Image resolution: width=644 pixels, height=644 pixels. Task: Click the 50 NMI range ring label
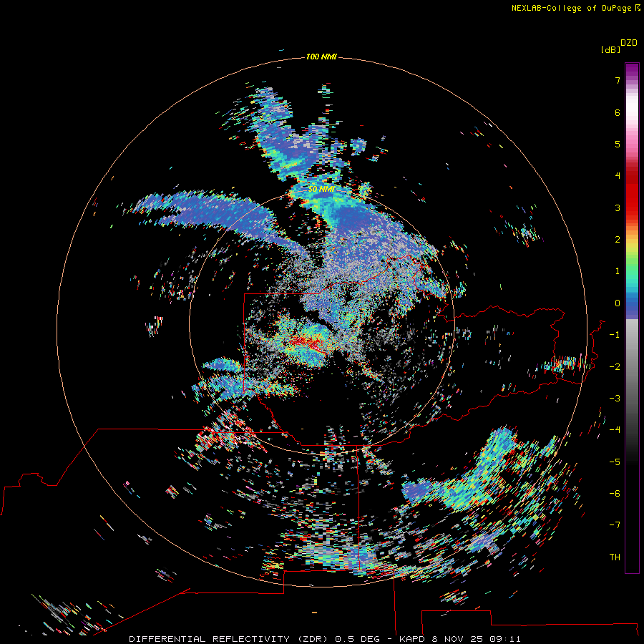321,189
